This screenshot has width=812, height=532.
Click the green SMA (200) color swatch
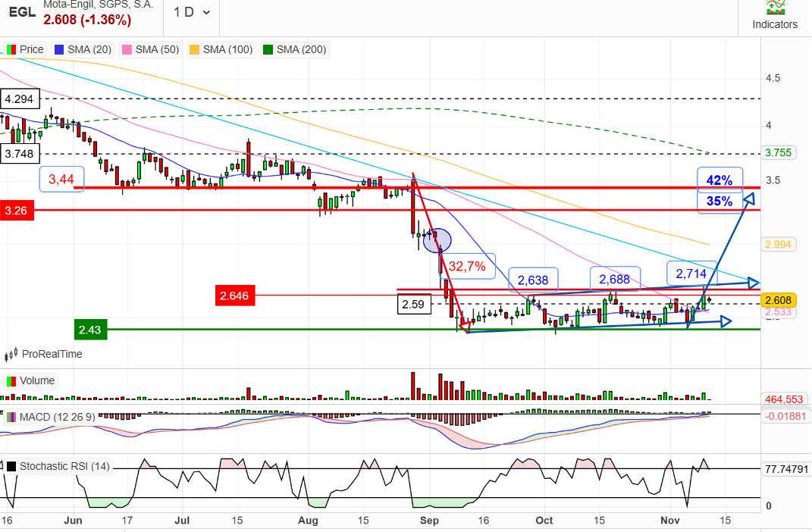coord(268,50)
